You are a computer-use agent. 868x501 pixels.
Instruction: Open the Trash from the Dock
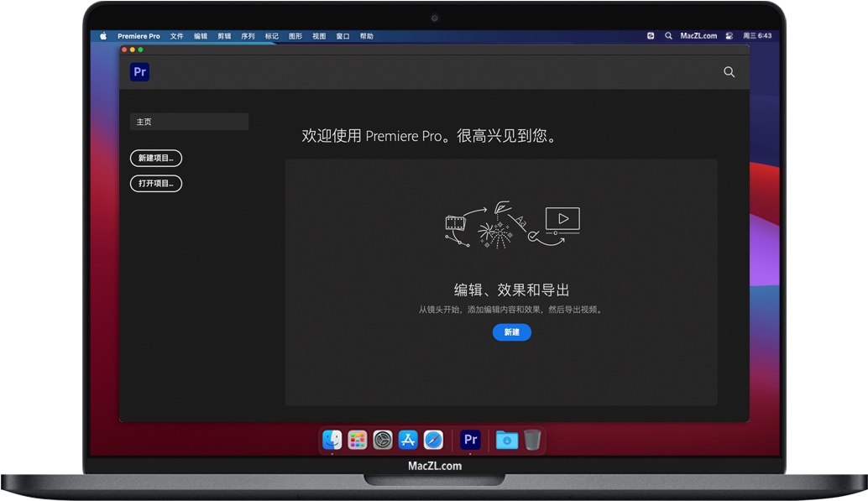(533, 440)
